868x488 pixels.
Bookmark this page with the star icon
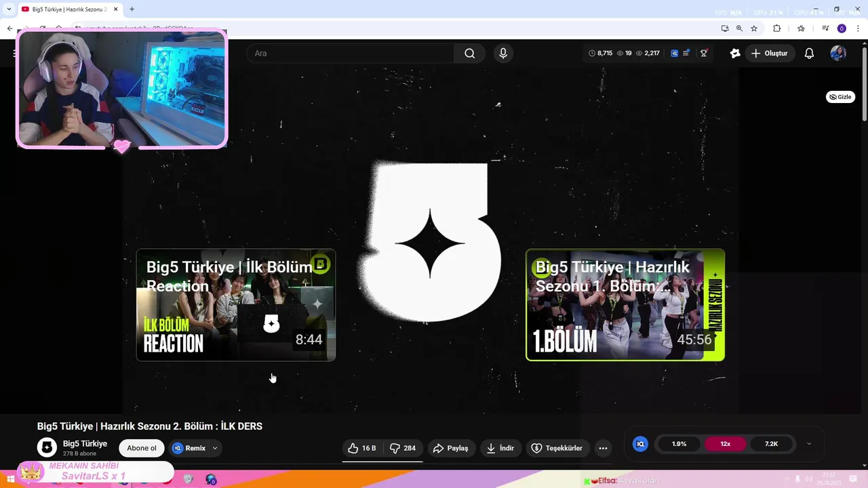754,28
